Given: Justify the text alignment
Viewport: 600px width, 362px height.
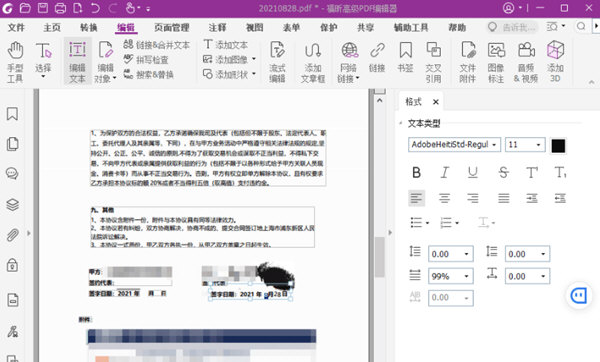Looking at the screenshot, I should click(x=504, y=198).
